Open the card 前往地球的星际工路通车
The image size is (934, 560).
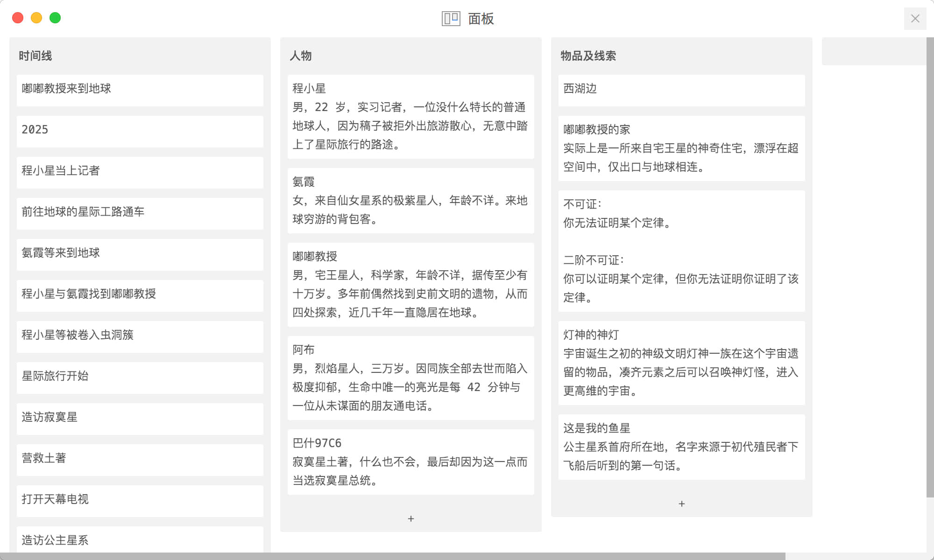coord(140,214)
